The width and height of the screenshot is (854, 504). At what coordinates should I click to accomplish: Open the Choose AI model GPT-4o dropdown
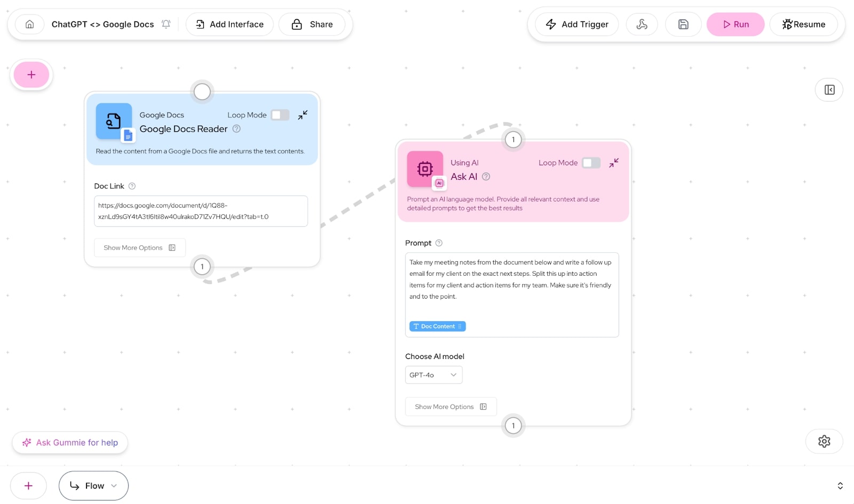(433, 375)
